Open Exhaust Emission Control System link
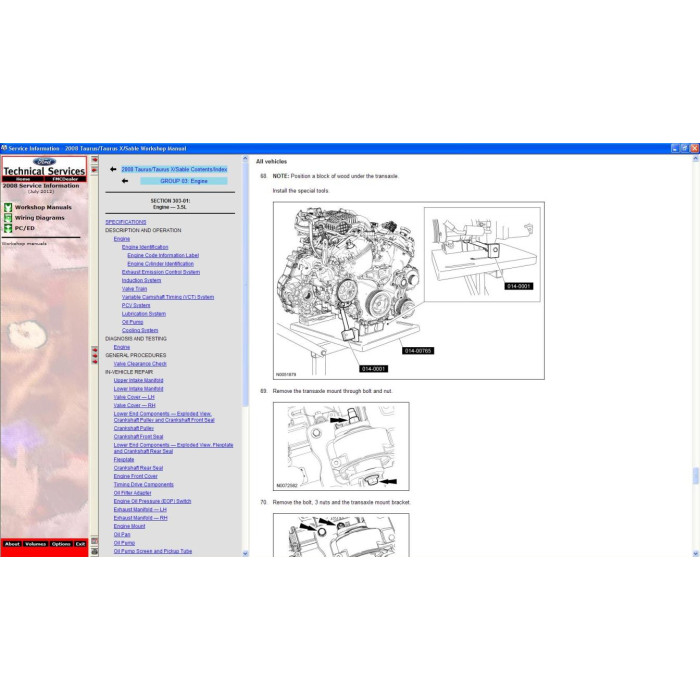The width and height of the screenshot is (700, 700). coord(161,272)
